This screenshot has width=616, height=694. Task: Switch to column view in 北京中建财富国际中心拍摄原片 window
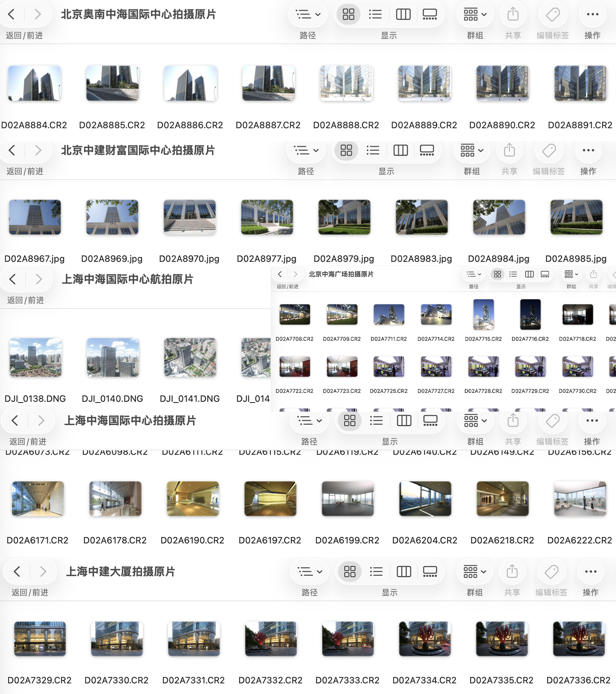pyautogui.click(x=401, y=150)
